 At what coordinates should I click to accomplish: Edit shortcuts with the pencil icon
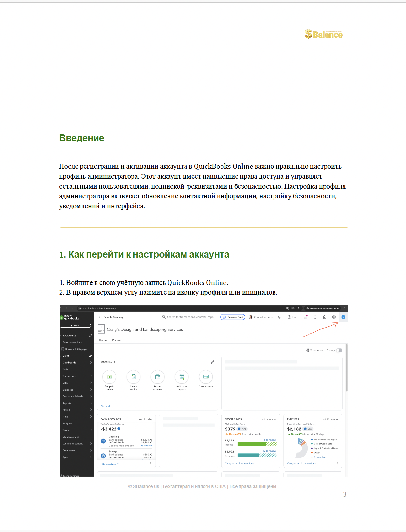pyautogui.click(x=212, y=362)
